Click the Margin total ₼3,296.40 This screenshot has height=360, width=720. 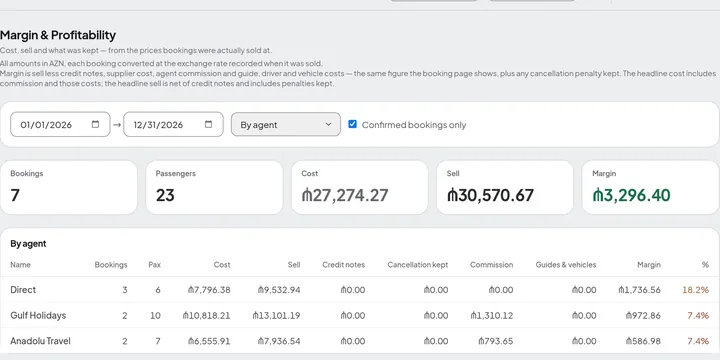631,195
